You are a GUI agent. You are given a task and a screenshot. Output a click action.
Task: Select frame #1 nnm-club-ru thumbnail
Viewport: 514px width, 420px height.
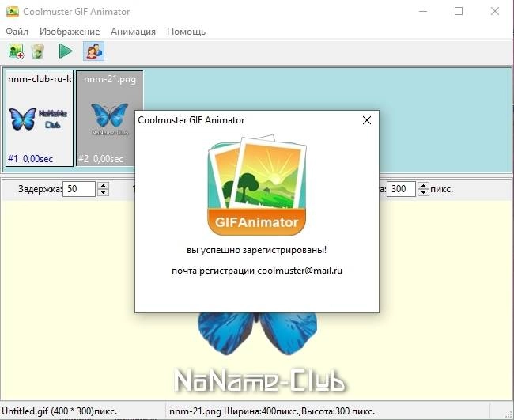coord(39,119)
